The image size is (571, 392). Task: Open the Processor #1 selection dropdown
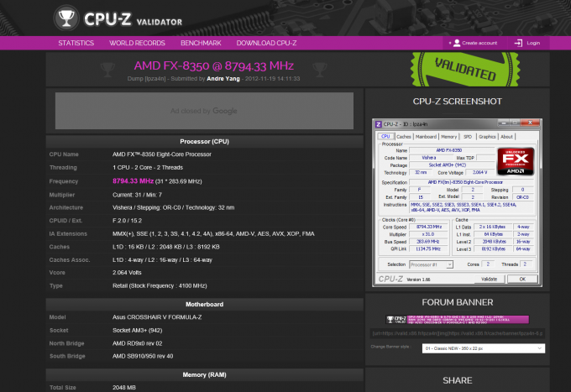point(431,264)
